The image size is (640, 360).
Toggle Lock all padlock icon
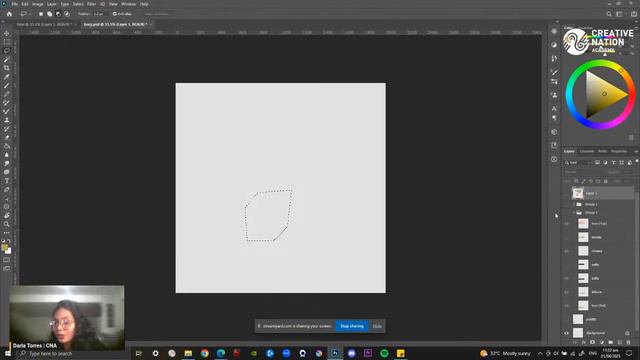point(606,181)
